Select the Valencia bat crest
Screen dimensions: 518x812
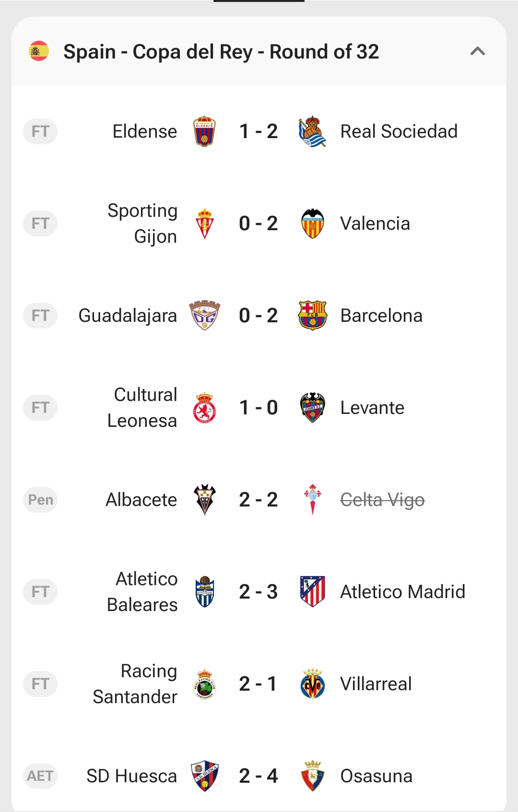click(x=312, y=224)
